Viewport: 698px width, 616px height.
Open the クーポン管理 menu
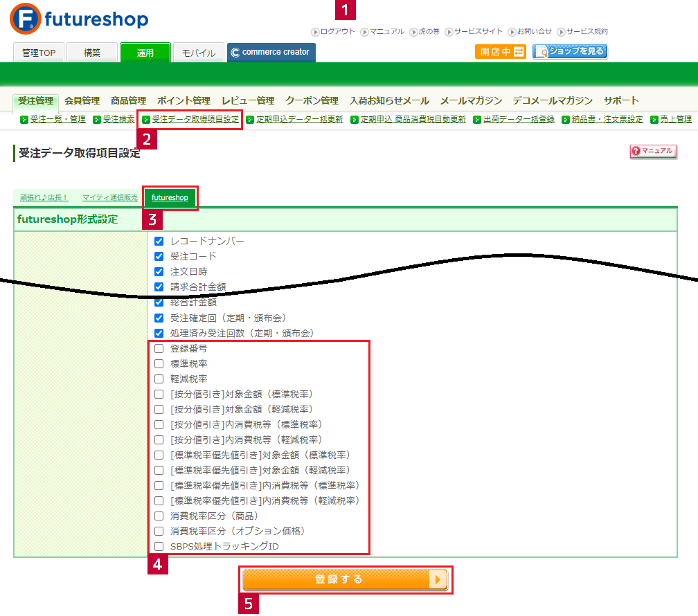pos(312,100)
